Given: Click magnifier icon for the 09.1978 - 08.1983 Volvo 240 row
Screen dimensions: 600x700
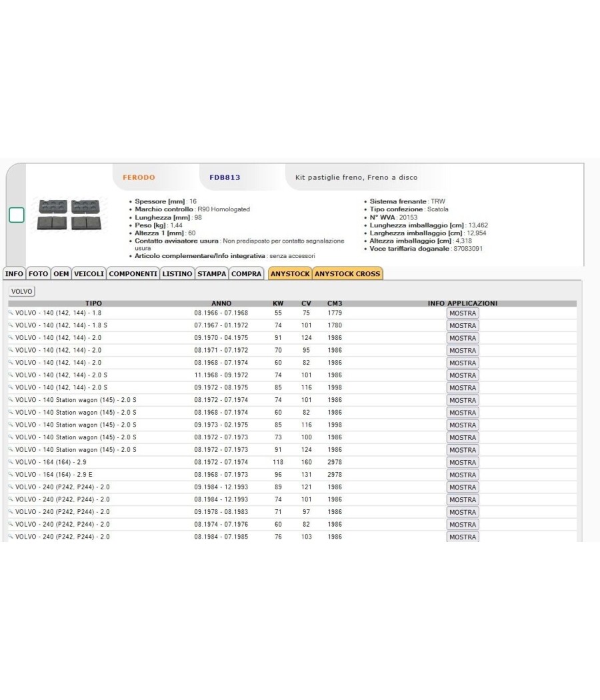Looking at the screenshot, I should pyautogui.click(x=11, y=511).
